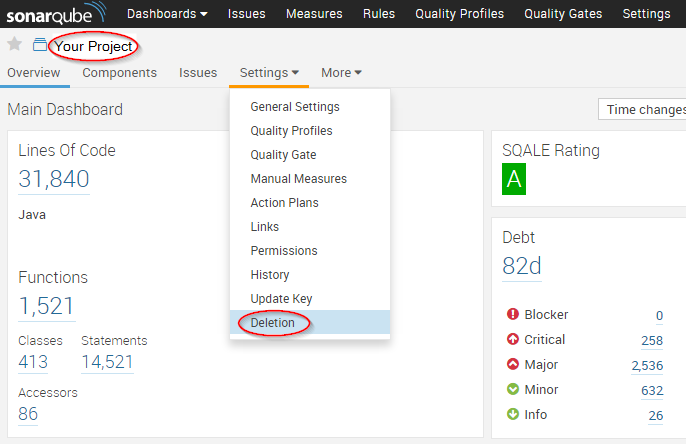686x444 pixels.
Task: Select Permissions menu entry
Action: click(310, 251)
